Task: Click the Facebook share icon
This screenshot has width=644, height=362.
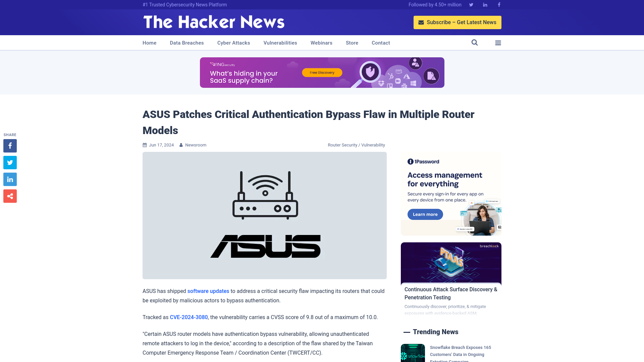Action: (x=10, y=146)
